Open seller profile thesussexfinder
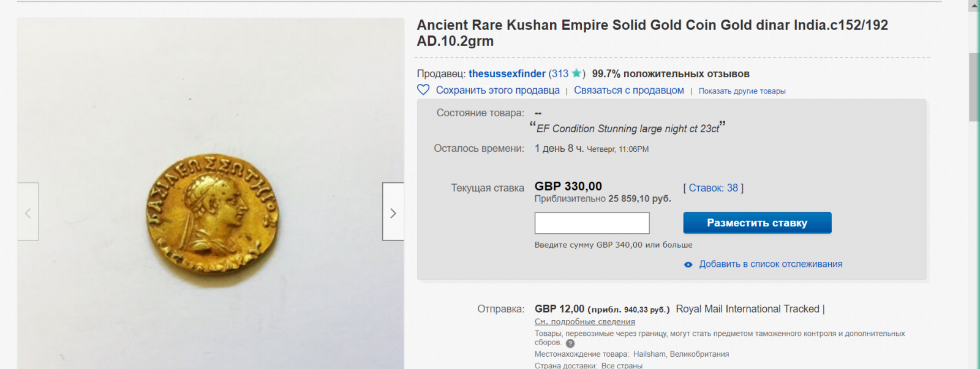The image size is (980, 369). 507,73
